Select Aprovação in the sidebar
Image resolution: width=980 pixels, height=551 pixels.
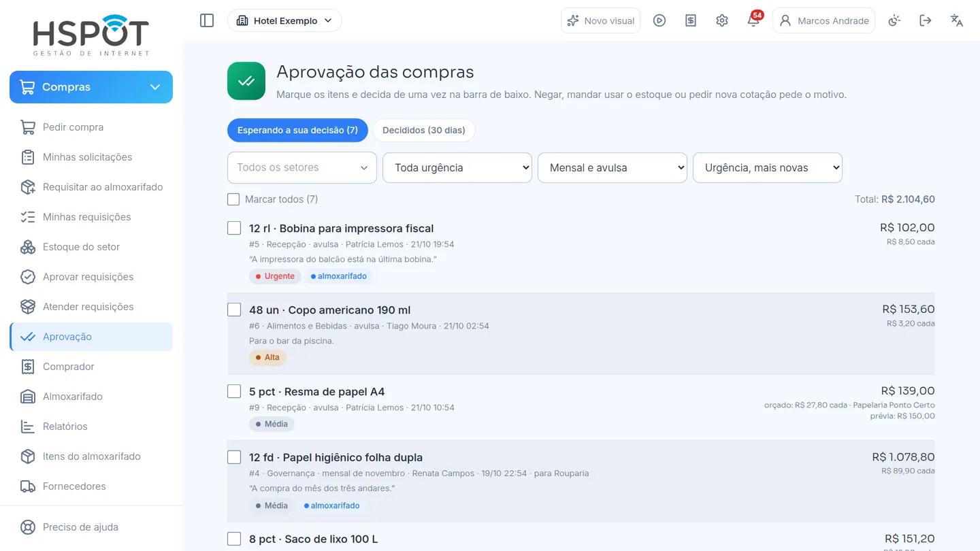point(91,337)
